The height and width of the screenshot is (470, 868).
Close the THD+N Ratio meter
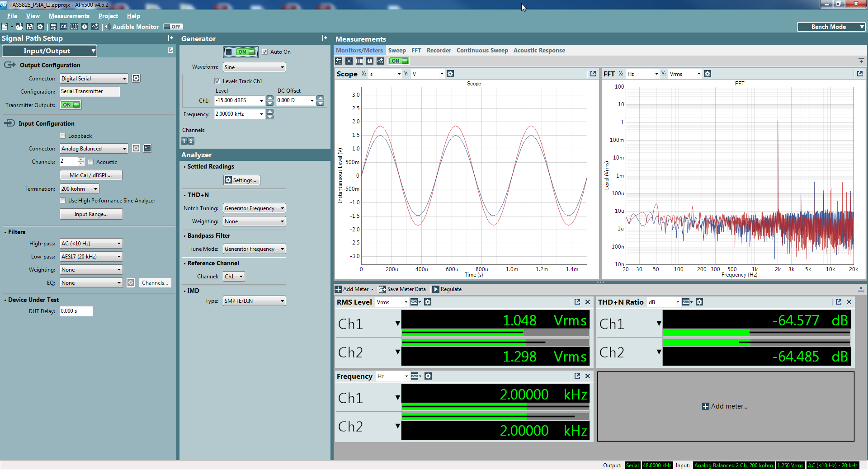pyautogui.click(x=849, y=302)
